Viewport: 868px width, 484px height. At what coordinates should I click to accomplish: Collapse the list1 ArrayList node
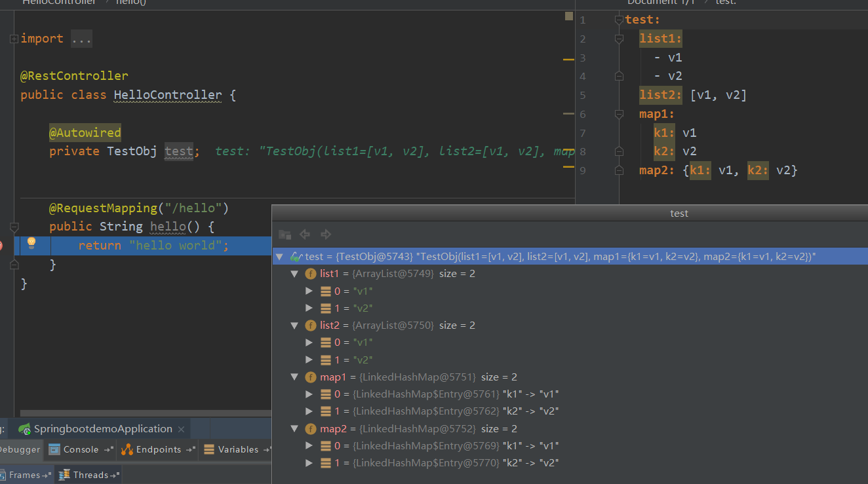point(294,274)
